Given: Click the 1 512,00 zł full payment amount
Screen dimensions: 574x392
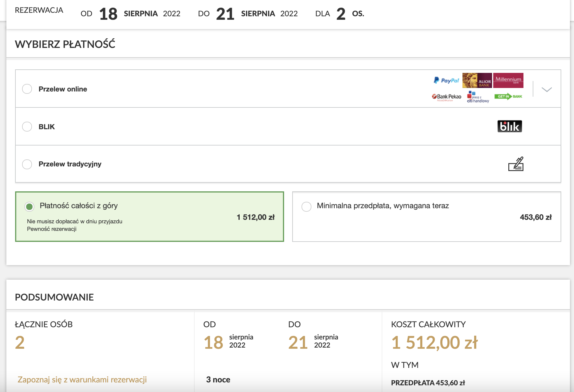Looking at the screenshot, I should 255,217.
